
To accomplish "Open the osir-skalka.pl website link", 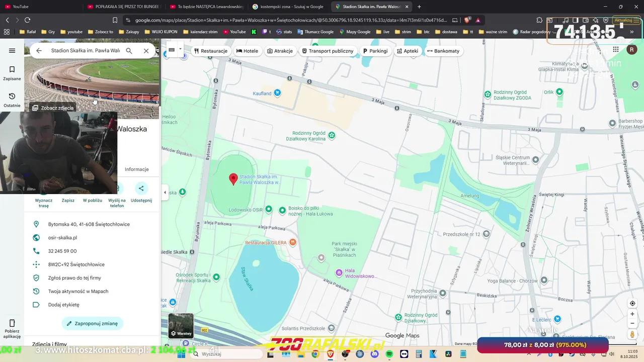I will [x=92, y=238].
